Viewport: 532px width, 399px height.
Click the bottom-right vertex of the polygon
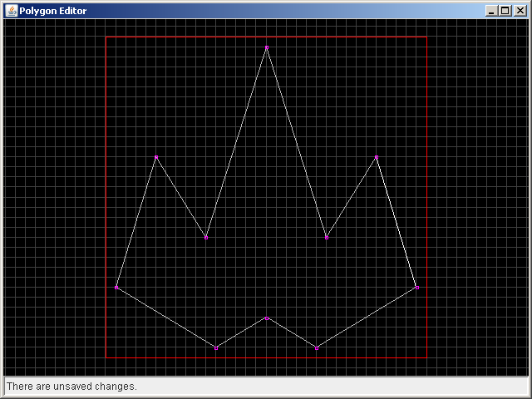(317, 347)
